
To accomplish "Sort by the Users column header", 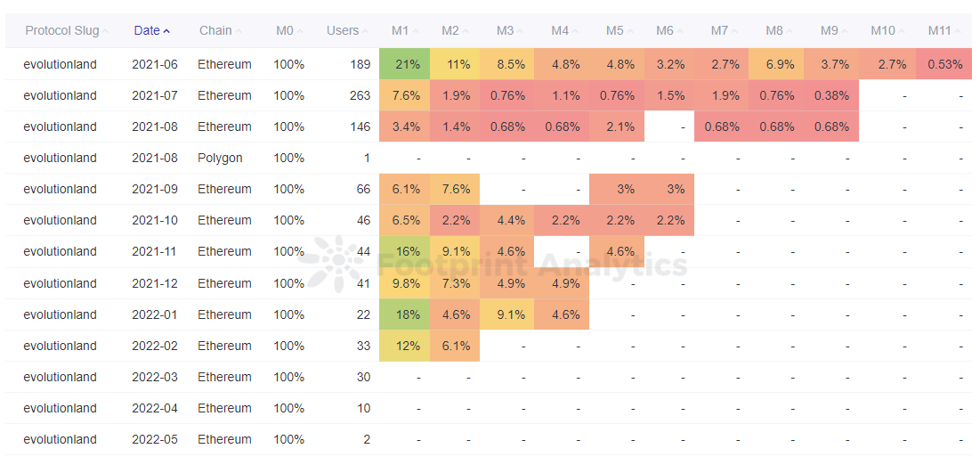I will click(347, 30).
